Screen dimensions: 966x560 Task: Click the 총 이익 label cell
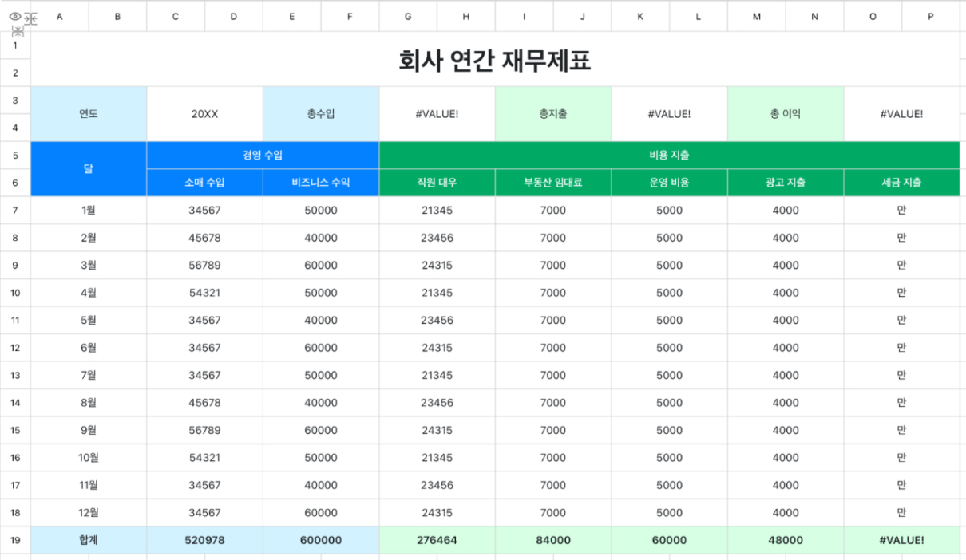click(786, 114)
